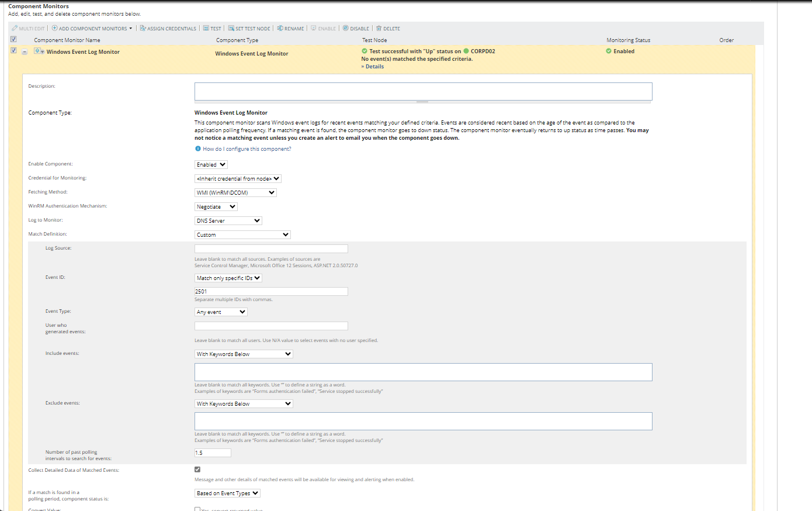Collapse the Windows Event Log Monitor row
Screen dimensions: 812x511
25,52
